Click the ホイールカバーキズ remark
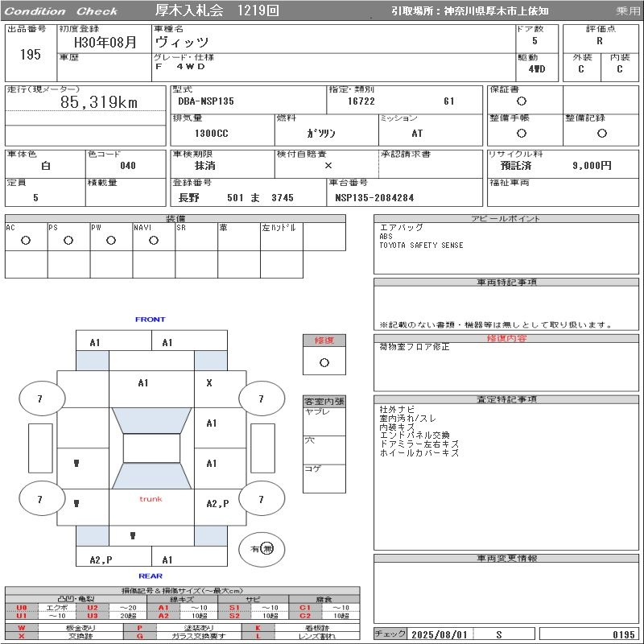644x644 pixels. tap(419, 452)
